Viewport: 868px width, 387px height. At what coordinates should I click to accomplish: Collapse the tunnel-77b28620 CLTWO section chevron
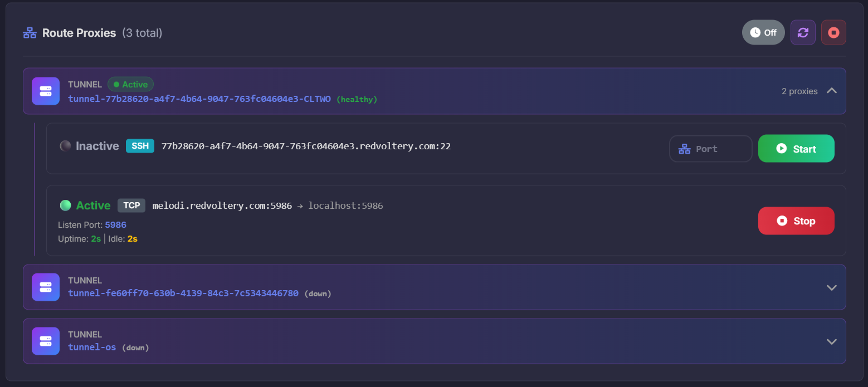pyautogui.click(x=832, y=91)
